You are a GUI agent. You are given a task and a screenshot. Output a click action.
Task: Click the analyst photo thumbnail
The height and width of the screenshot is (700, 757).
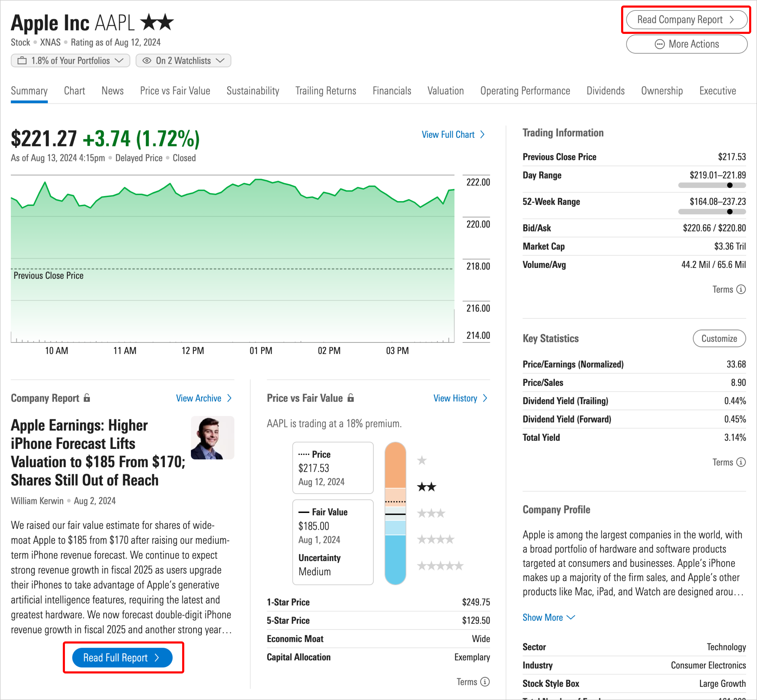click(212, 438)
